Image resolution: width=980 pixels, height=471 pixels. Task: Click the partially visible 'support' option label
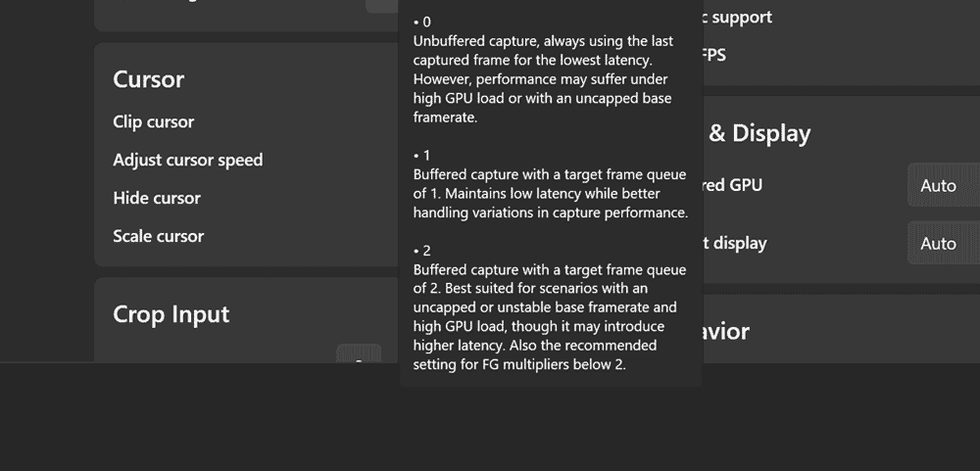[741, 17]
